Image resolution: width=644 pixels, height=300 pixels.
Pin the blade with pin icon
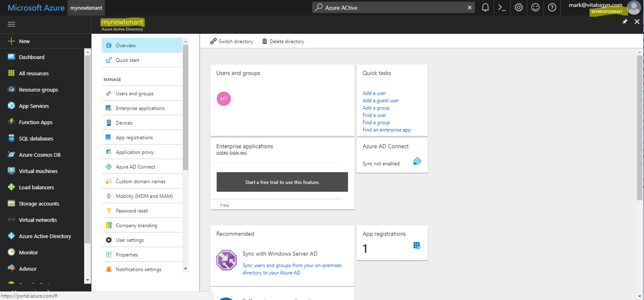click(625, 22)
